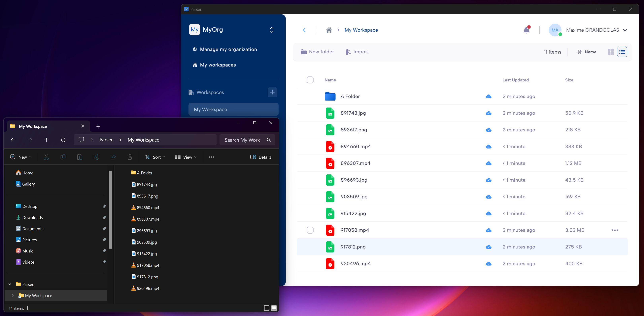
Task: Unpin Desktop using its pin icon
Action: 104,206
